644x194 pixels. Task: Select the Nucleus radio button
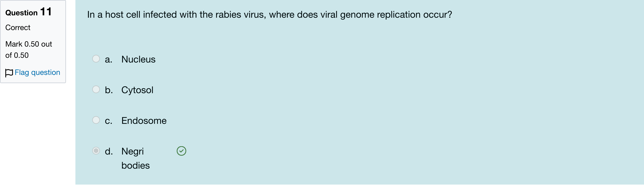point(96,59)
